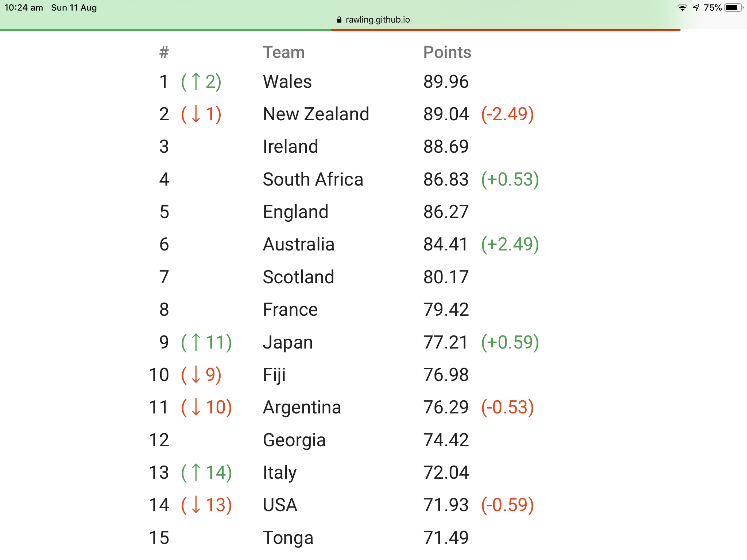Tap the red down-arrow next to New Zealand
This screenshot has width=747, height=560.
pyautogui.click(x=196, y=114)
